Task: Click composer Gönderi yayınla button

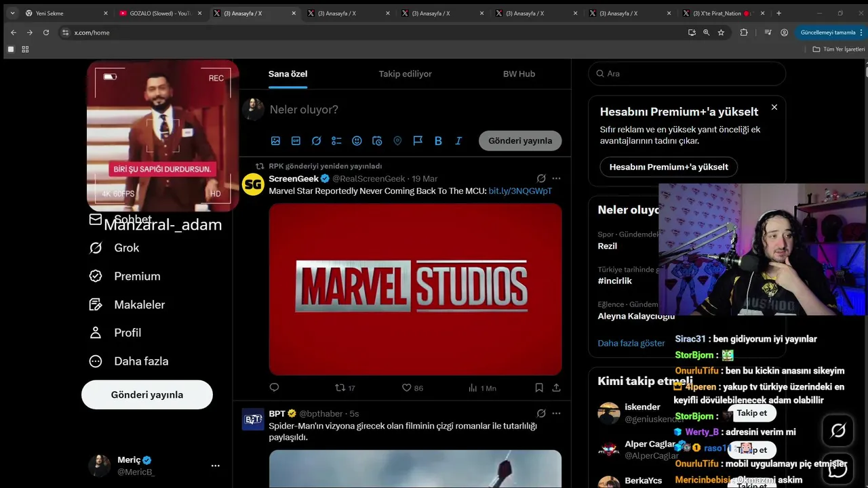Action: point(520,141)
